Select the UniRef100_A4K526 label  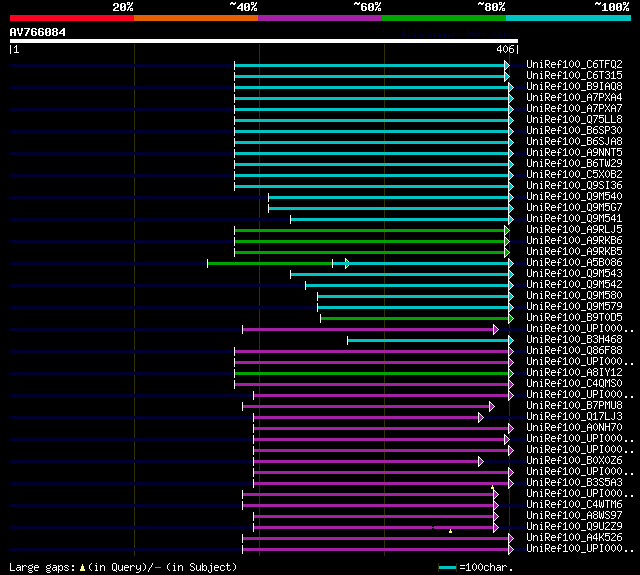574,538
